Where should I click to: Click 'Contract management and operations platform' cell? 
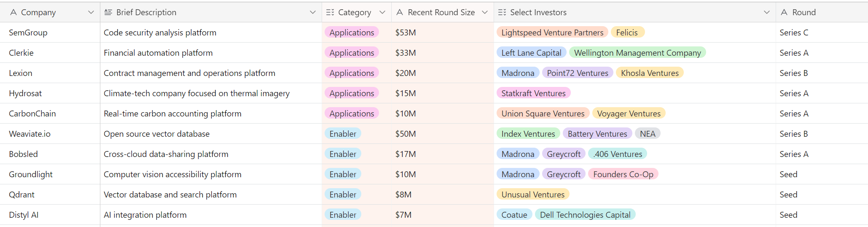(211, 73)
